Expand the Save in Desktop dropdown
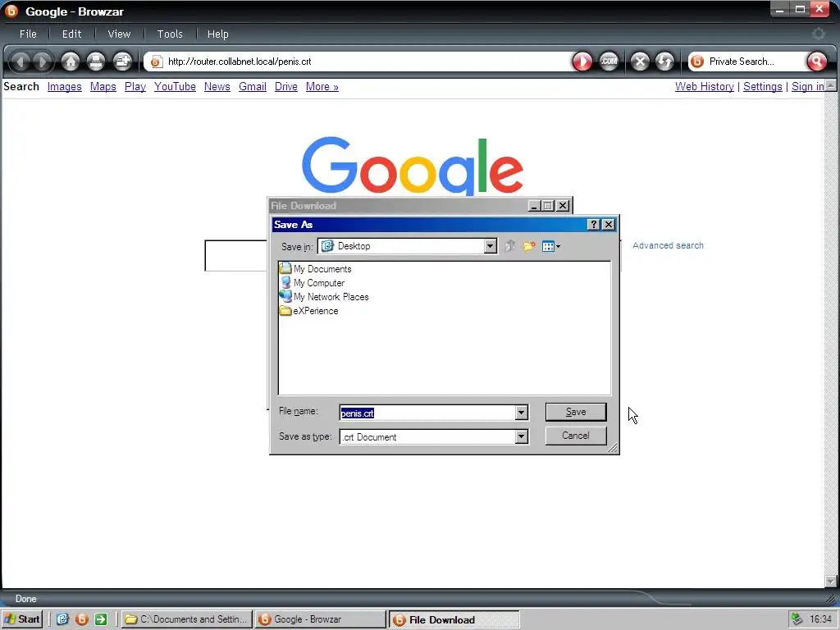 click(x=490, y=246)
